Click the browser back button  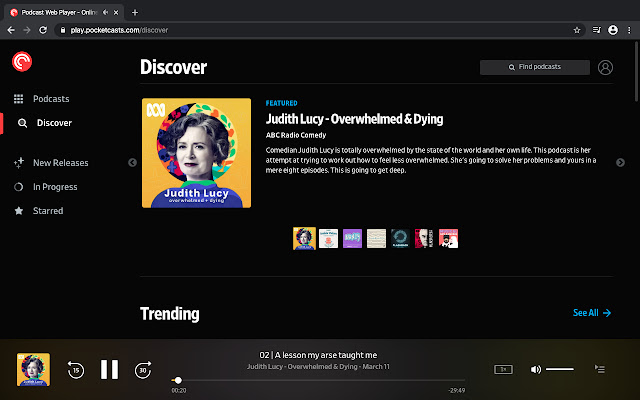pos(11,30)
